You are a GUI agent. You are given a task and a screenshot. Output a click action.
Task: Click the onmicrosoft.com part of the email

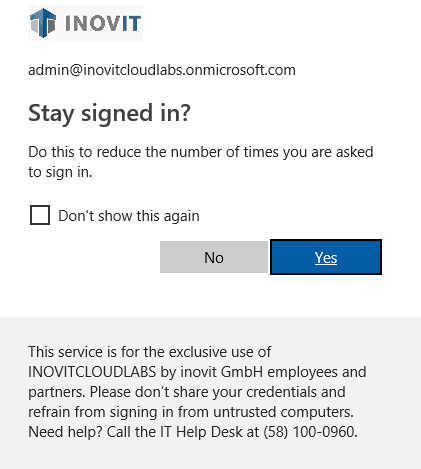pos(240,70)
